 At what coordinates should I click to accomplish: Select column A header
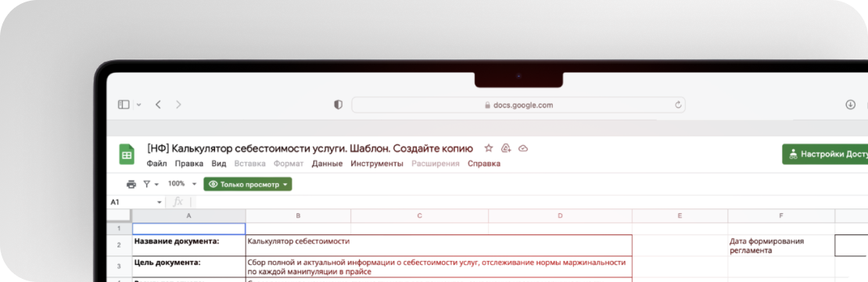pyautogui.click(x=188, y=215)
